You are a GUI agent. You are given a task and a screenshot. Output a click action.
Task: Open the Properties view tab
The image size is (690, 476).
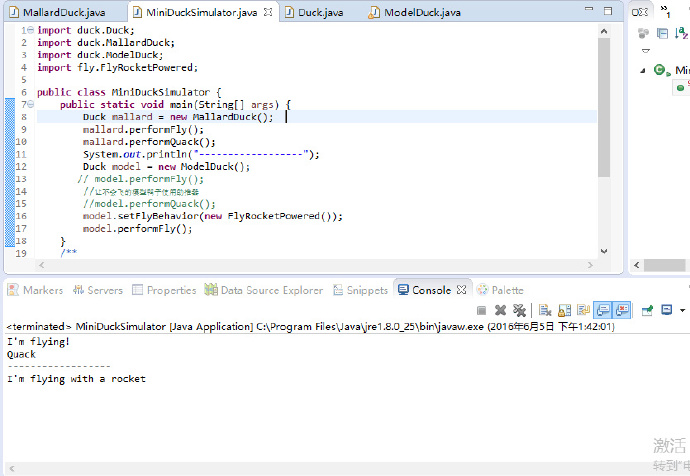(164, 290)
